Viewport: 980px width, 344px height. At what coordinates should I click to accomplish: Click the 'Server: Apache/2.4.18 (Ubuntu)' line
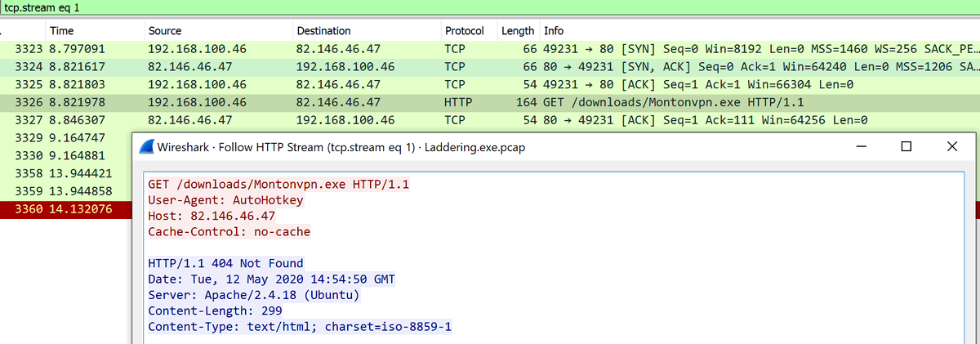click(x=254, y=296)
